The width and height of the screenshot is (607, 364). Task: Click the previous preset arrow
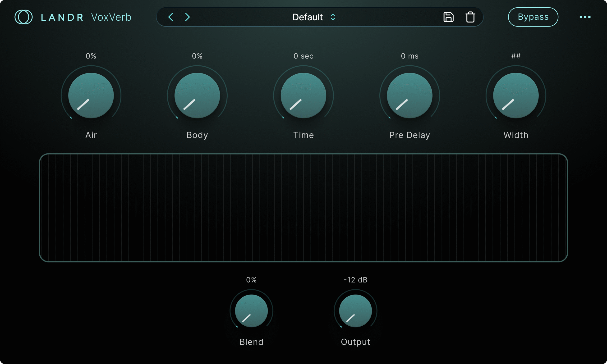171,17
